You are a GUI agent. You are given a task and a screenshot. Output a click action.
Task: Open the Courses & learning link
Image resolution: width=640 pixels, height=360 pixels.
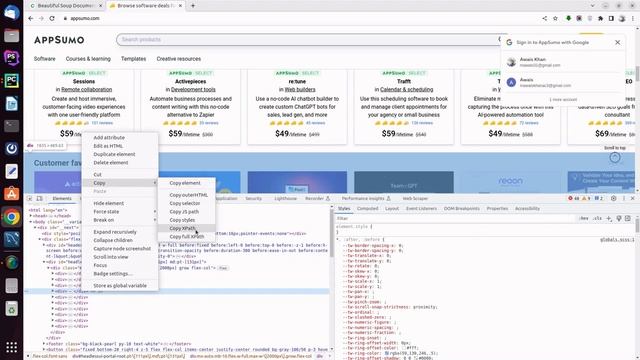click(x=88, y=59)
